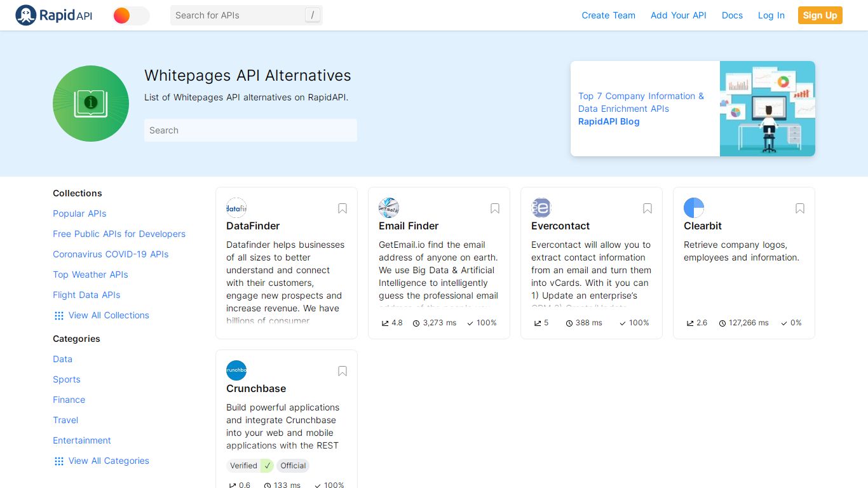868x488 pixels.
Task: Click View All Categories text
Action: (x=109, y=461)
